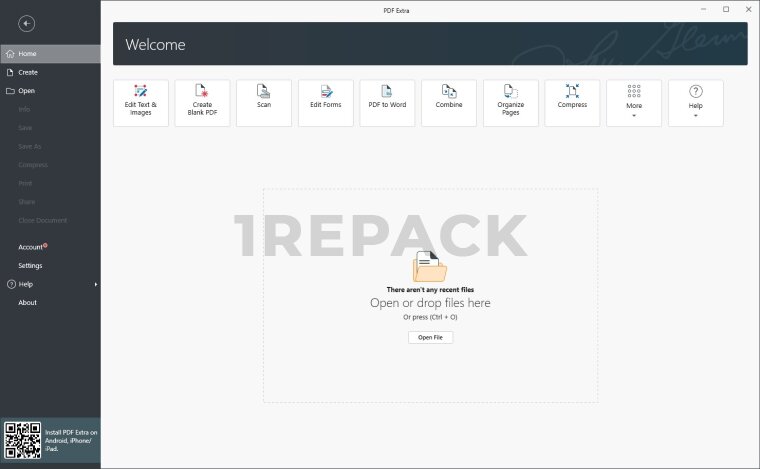Viewport: 760px width, 469px height.
Task: Open the Organize Pages tool
Action: [510, 103]
